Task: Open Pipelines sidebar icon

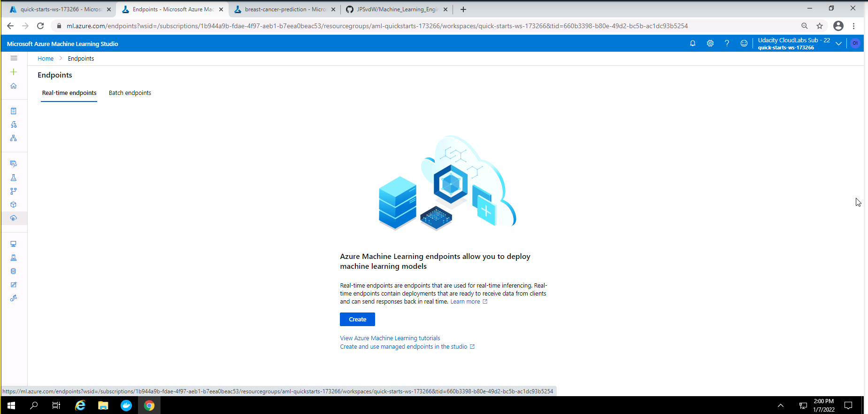Action: coord(14,191)
